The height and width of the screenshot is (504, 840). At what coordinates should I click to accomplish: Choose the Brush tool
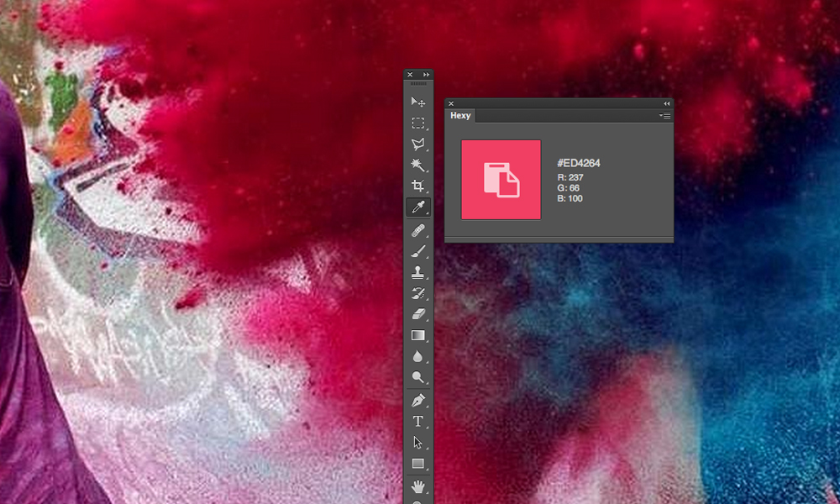click(417, 251)
